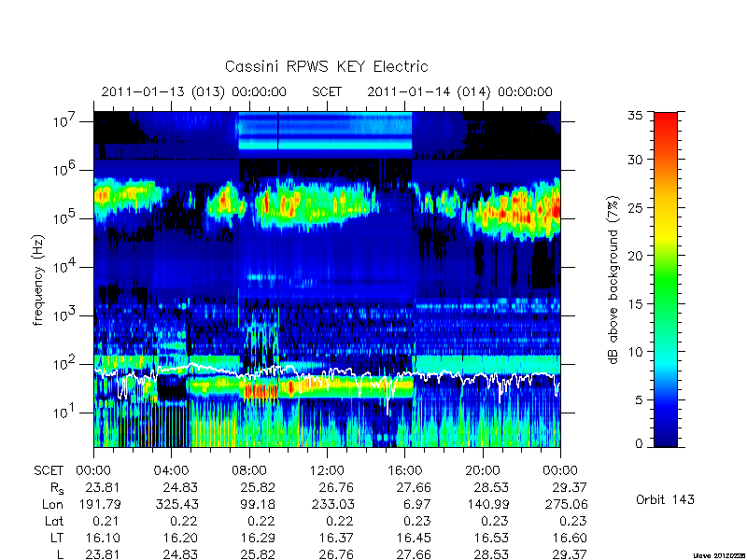Click the LT value '16.20'
This screenshot has width=747, height=560.
(x=180, y=538)
